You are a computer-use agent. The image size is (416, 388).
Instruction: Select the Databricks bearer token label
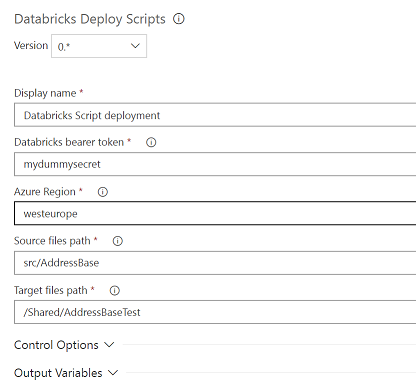(69, 142)
